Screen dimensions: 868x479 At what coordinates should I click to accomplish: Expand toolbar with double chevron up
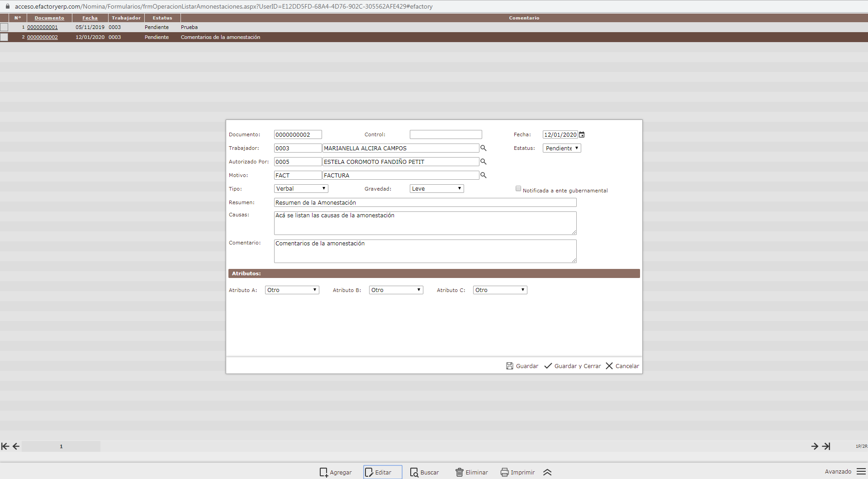(x=547, y=472)
